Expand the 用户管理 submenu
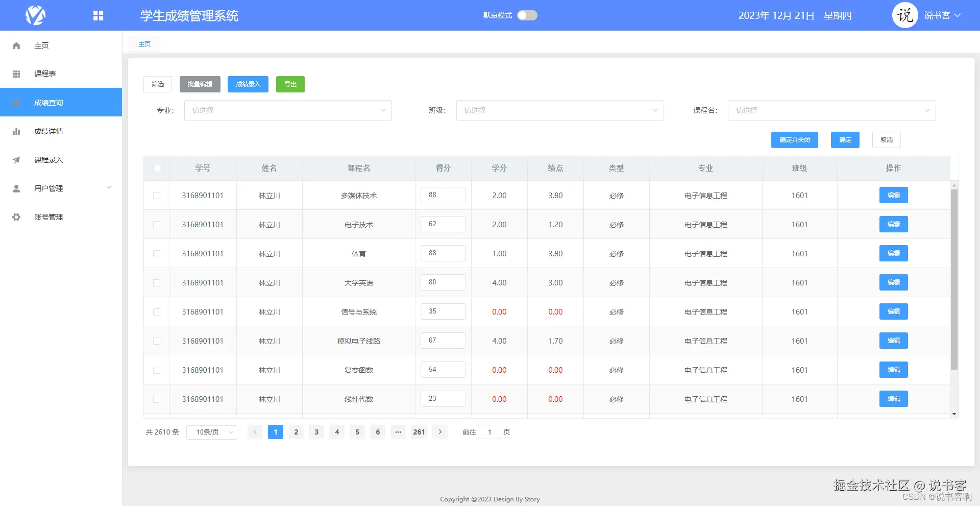Viewport: 980px width, 506px height. click(x=61, y=188)
